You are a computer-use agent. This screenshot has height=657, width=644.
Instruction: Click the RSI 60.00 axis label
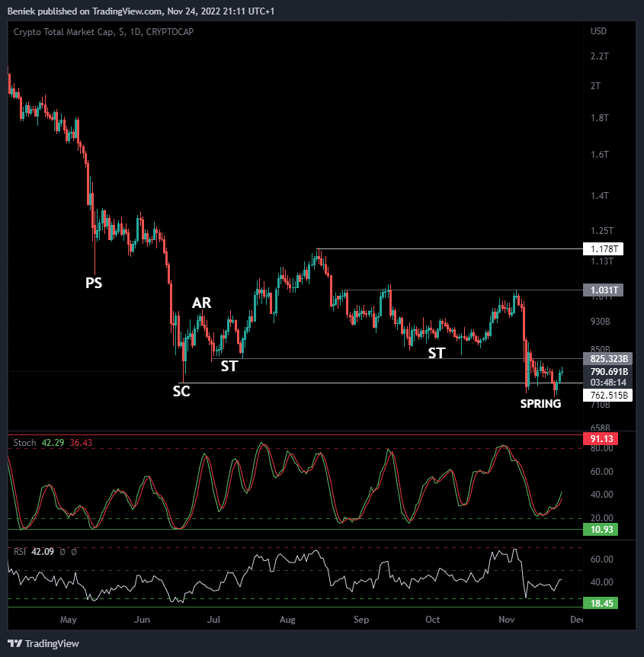pos(601,559)
